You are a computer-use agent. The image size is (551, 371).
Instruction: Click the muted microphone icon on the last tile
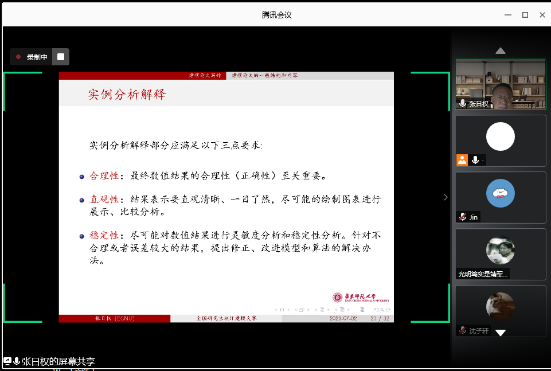pos(462,330)
